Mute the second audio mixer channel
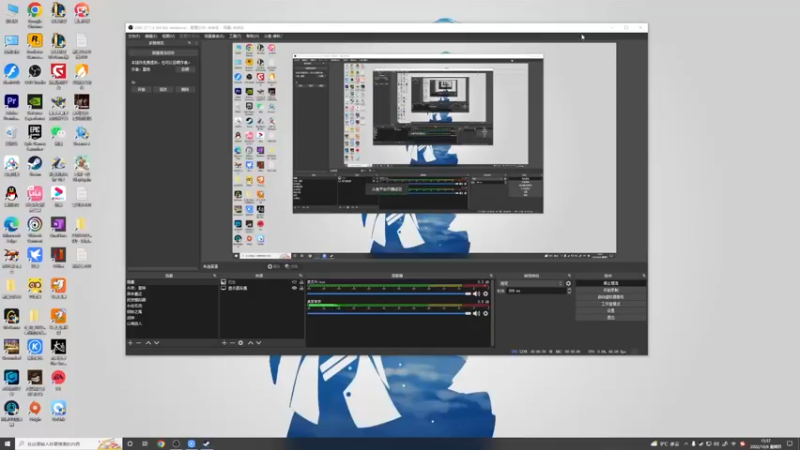The height and width of the screenshot is (450, 800). pos(476,313)
